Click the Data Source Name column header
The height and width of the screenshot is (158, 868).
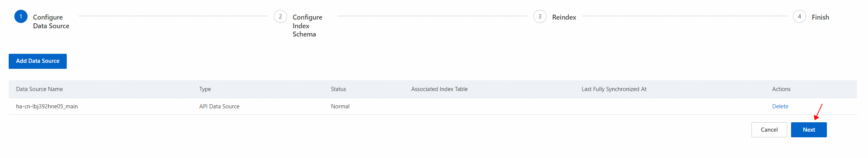coord(39,89)
